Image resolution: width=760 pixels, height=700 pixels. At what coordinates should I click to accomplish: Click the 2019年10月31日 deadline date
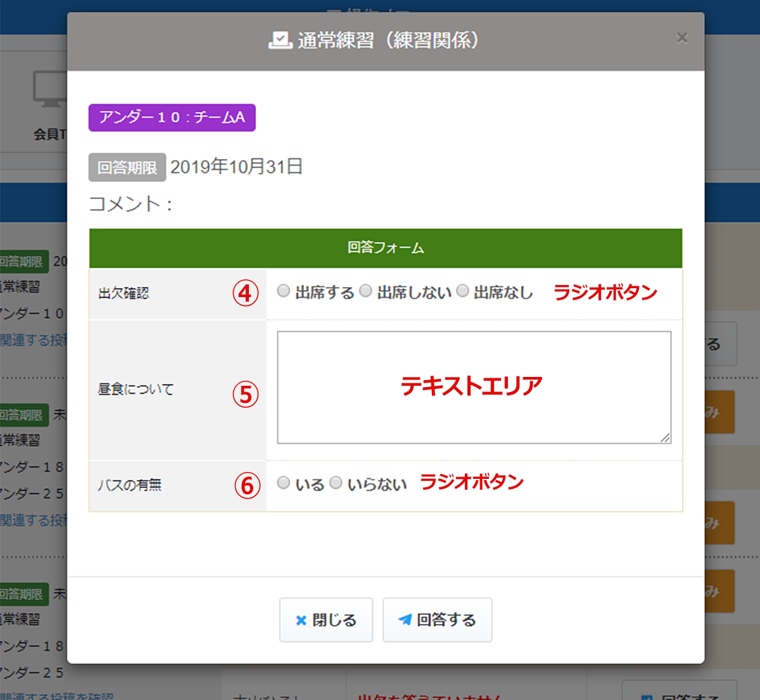click(236, 167)
